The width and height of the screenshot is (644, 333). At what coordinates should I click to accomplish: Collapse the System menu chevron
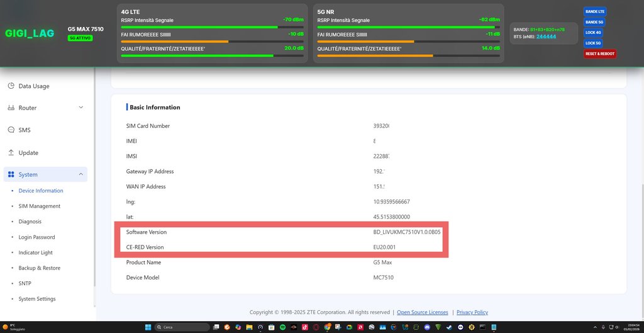tap(80, 174)
